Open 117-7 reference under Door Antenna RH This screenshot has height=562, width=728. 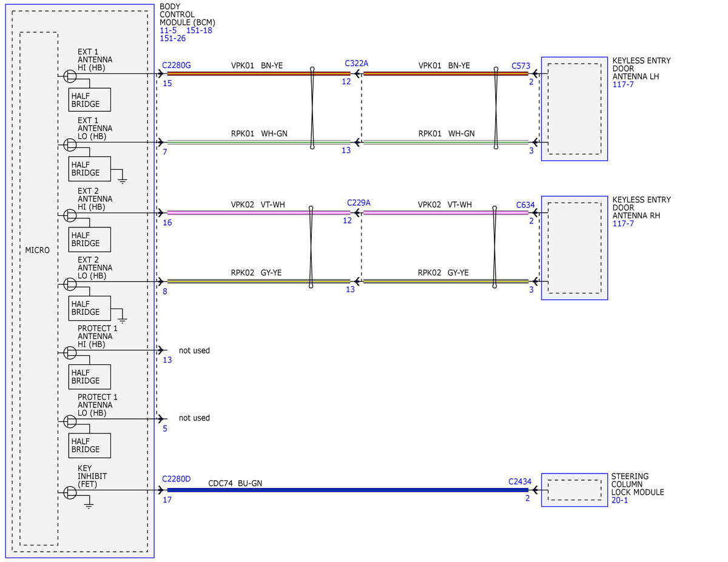tap(624, 224)
